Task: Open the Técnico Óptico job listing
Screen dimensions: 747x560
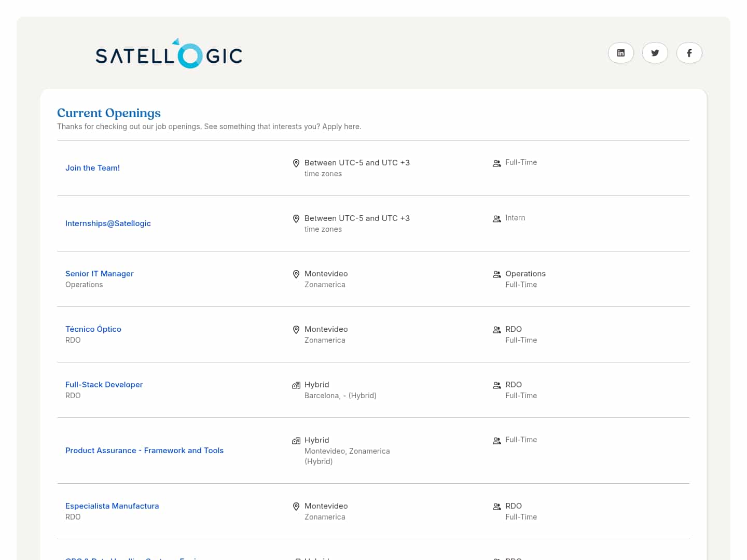Action: 93,329
